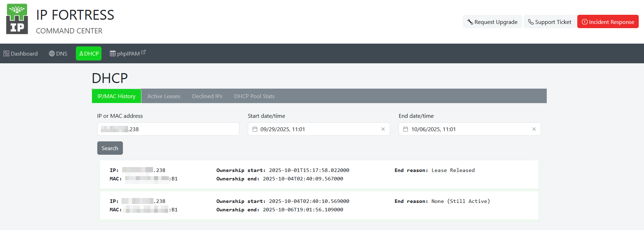Open a Support Ticket
Screen dimensions: 644x230
(550, 21)
